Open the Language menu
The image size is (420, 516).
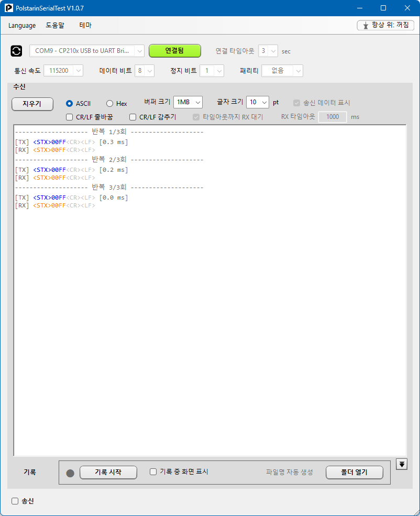22,25
